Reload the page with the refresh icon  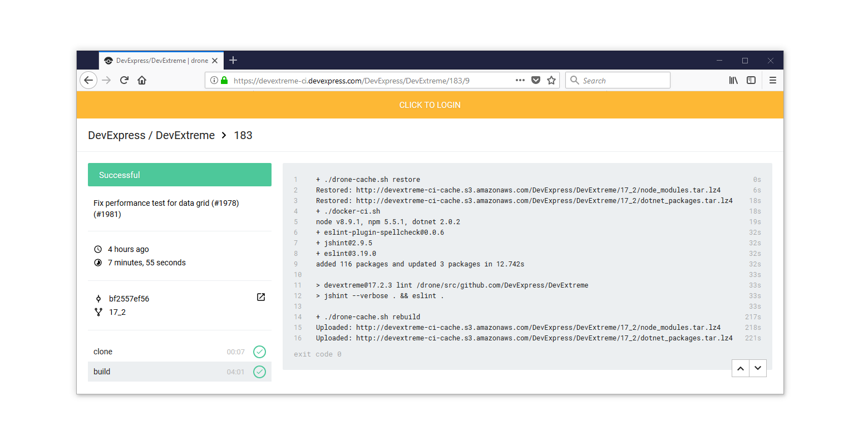[124, 80]
